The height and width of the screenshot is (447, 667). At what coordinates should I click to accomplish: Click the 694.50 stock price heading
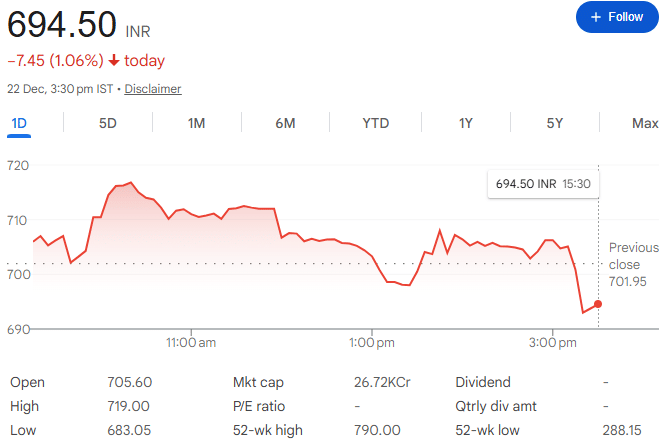[x=62, y=20]
